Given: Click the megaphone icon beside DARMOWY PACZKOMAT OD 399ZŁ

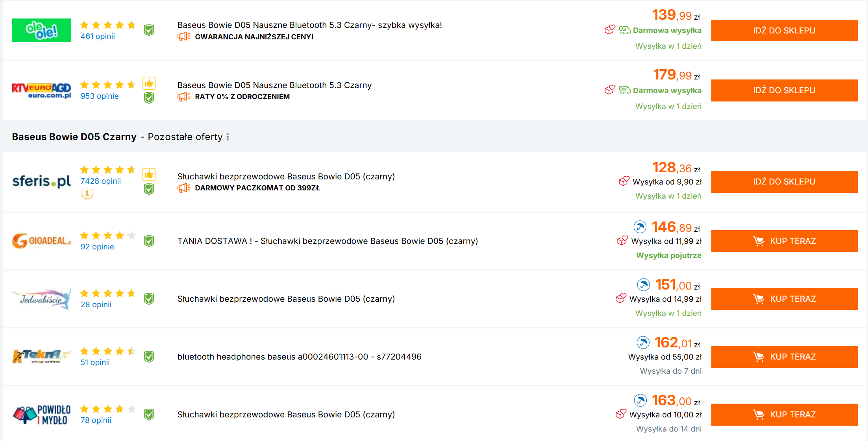Looking at the screenshot, I should point(184,188).
